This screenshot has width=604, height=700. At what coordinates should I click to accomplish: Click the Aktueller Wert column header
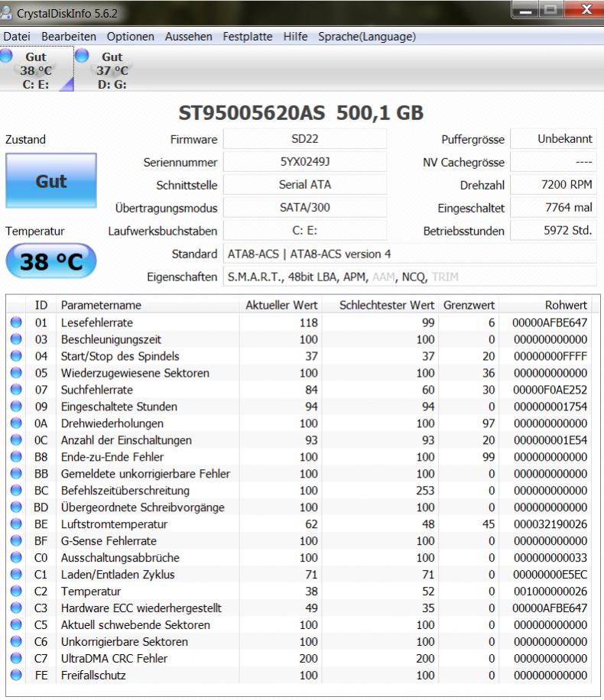point(281,305)
